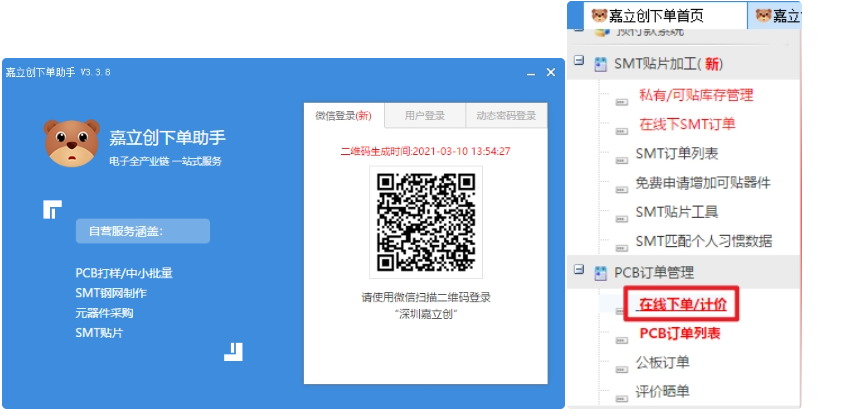Click item icon beside SMT匹配个人习惯数据
Screen dimensions: 845x418
(622, 248)
